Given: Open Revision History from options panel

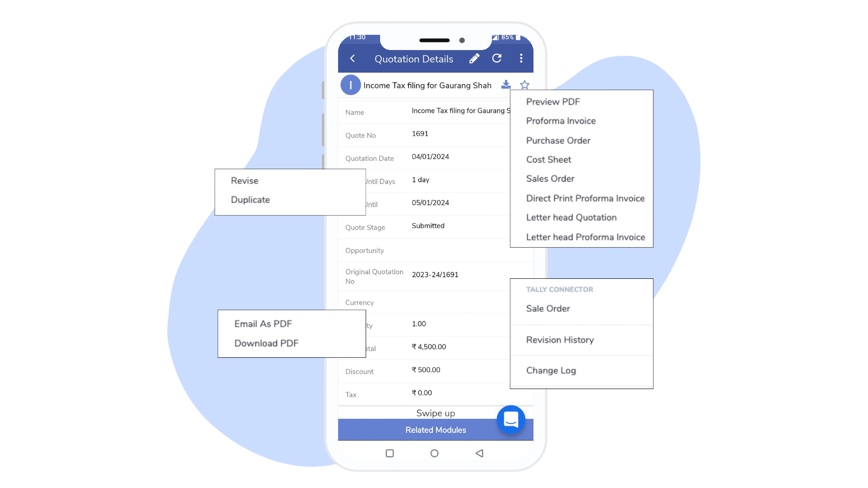Looking at the screenshot, I should [x=559, y=340].
